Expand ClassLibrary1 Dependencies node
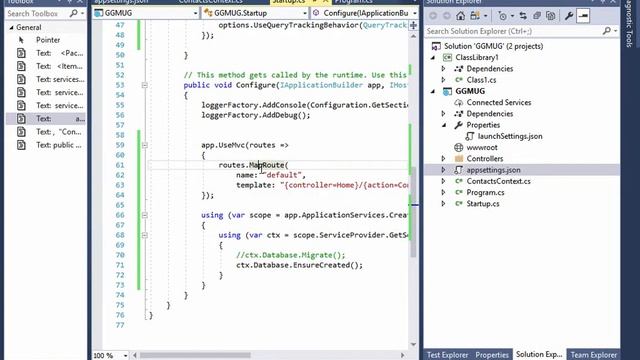The height and width of the screenshot is (360, 640). [443, 69]
